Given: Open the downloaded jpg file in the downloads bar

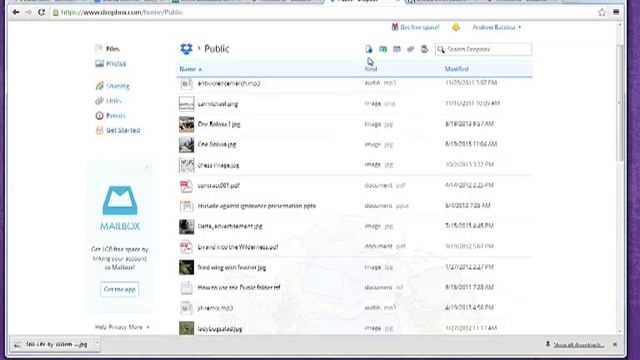Looking at the screenshot, I should pos(52,344).
